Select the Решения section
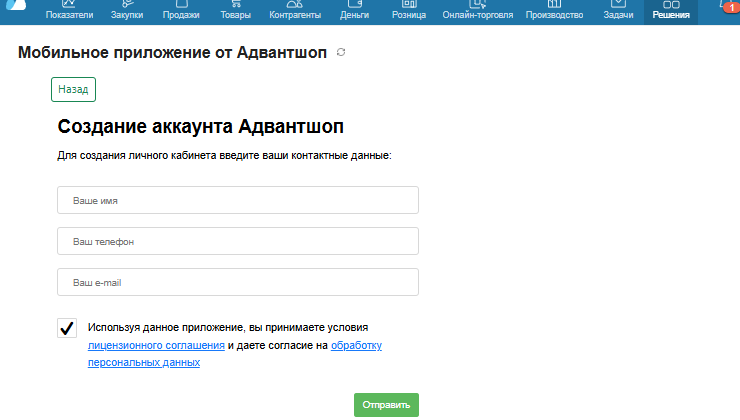The height and width of the screenshot is (420, 740). 671,11
